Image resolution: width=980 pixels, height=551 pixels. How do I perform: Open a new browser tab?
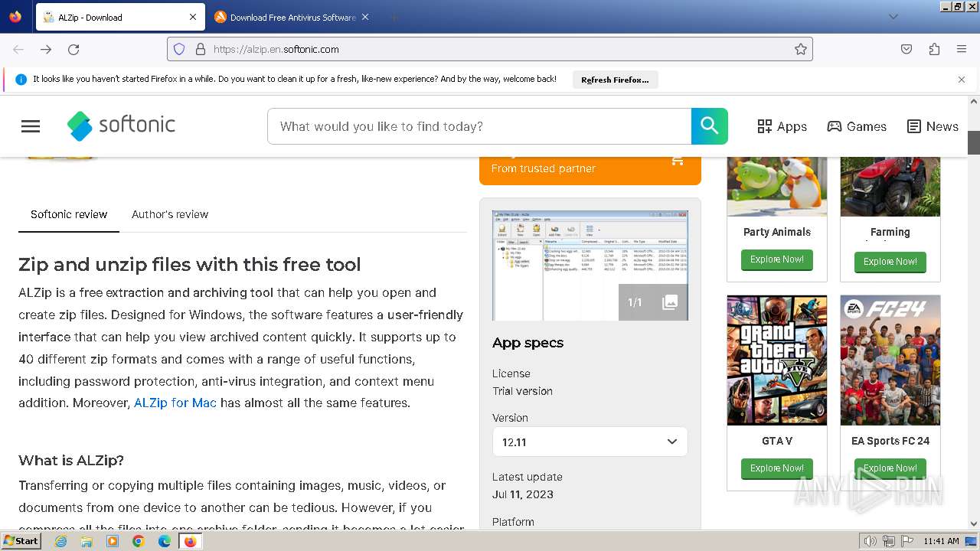click(394, 17)
